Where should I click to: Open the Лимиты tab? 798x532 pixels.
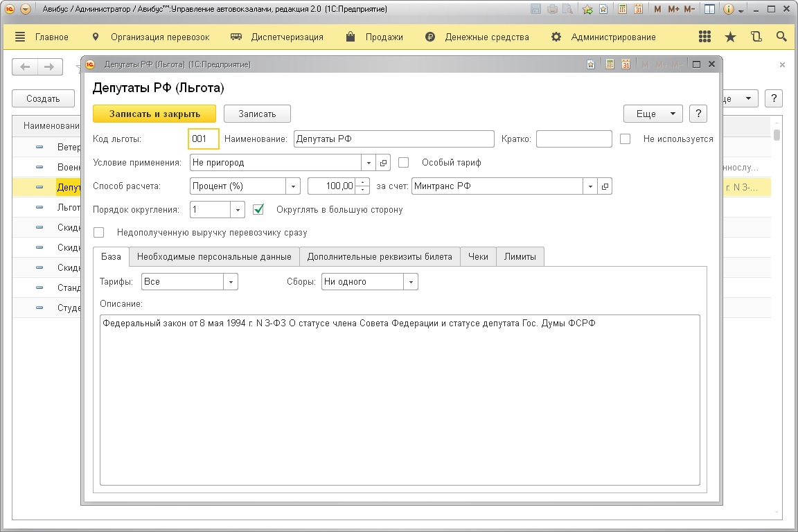click(520, 256)
